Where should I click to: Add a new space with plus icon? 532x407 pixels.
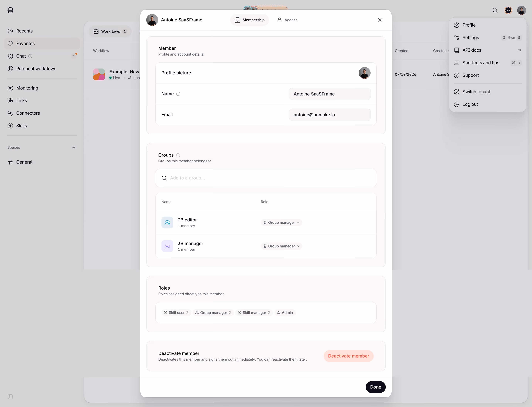coord(74,148)
